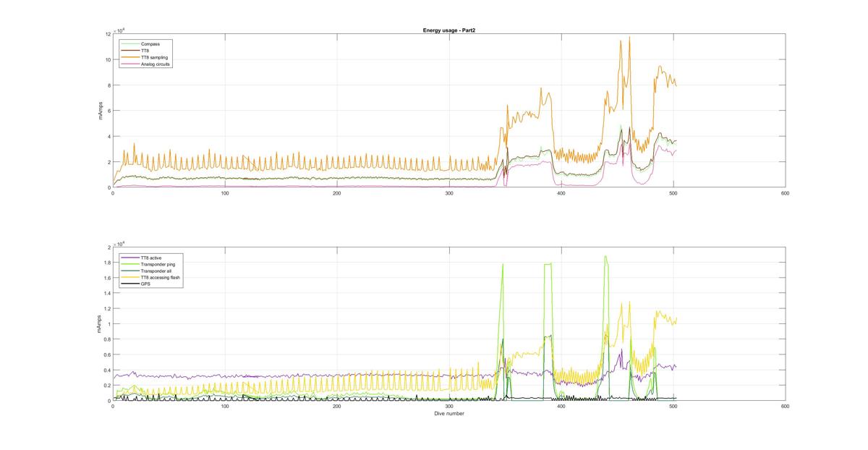This screenshot has width=868, height=450.
Task: Click the x-axis tick '300' of bottom plot
Action: 449,407
